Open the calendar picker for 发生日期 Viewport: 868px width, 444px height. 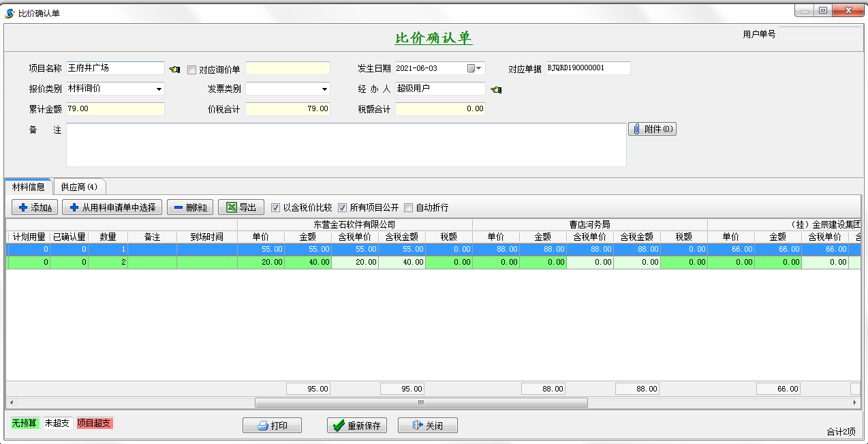click(475, 68)
